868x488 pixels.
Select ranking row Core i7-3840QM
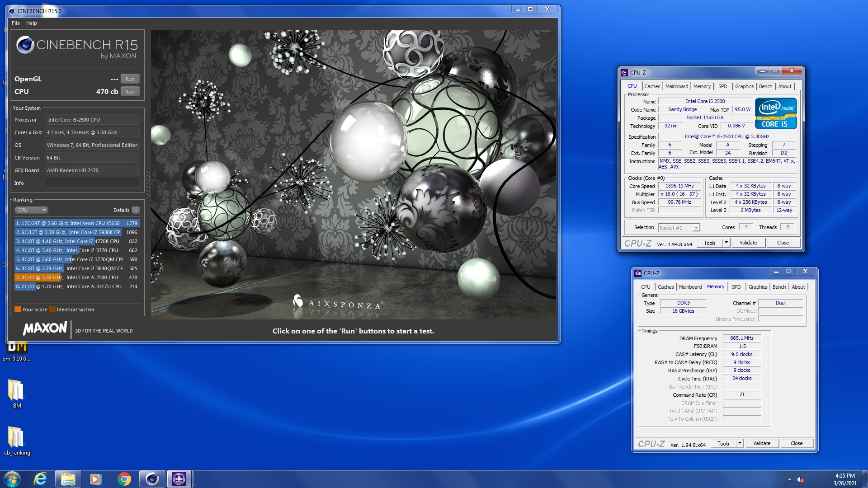tap(77, 268)
